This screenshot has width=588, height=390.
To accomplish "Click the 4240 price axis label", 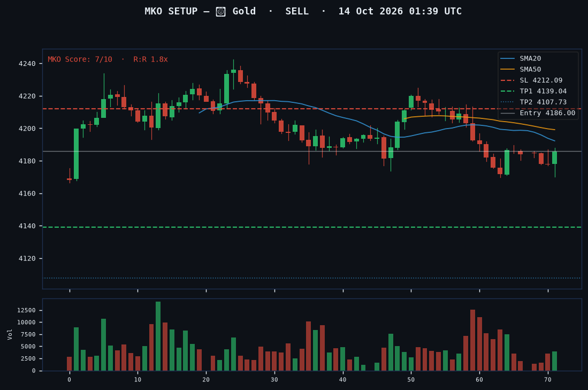I will point(27,64).
